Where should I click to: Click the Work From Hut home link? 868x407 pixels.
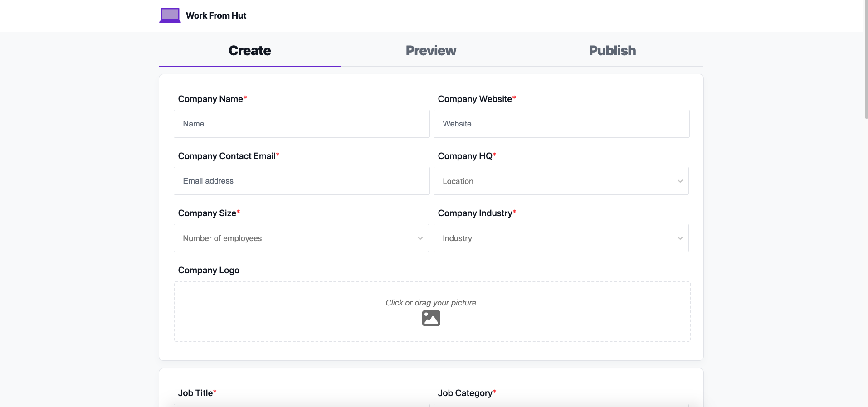tap(216, 15)
